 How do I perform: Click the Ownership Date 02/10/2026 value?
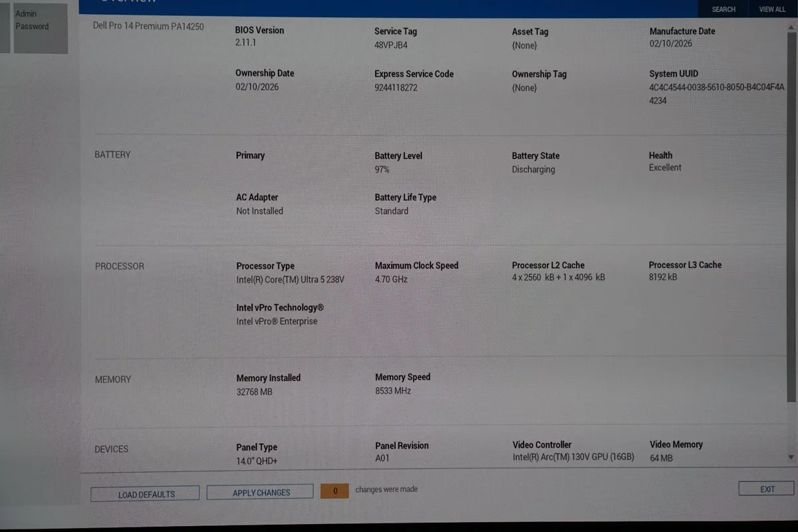(x=257, y=87)
